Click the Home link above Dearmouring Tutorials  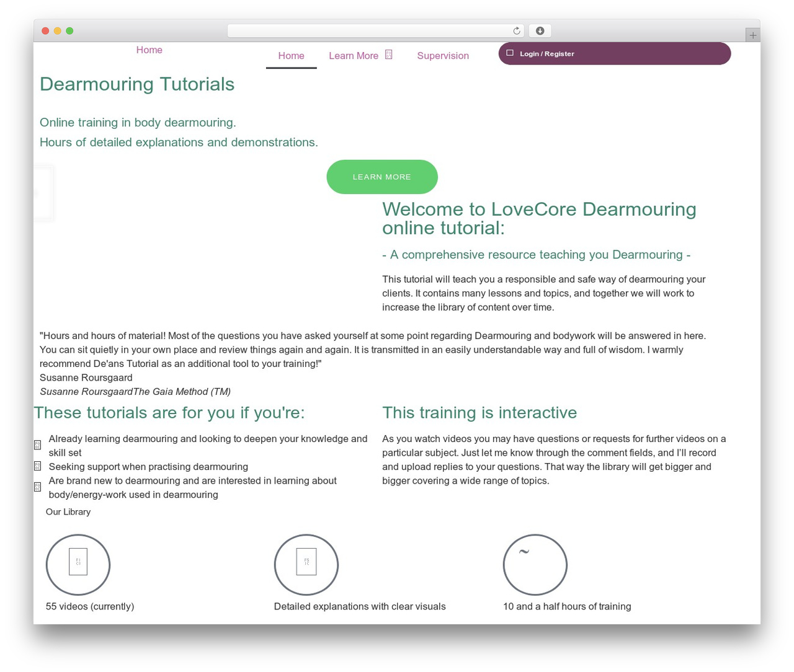149,50
